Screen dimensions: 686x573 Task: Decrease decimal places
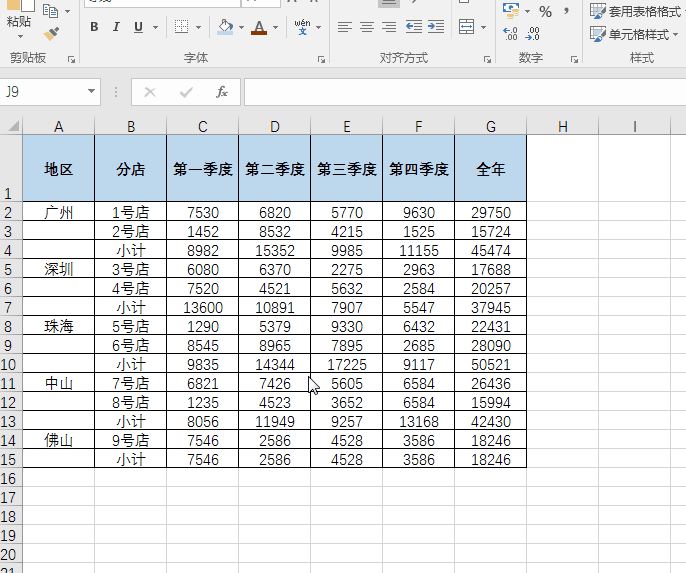[x=532, y=34]
